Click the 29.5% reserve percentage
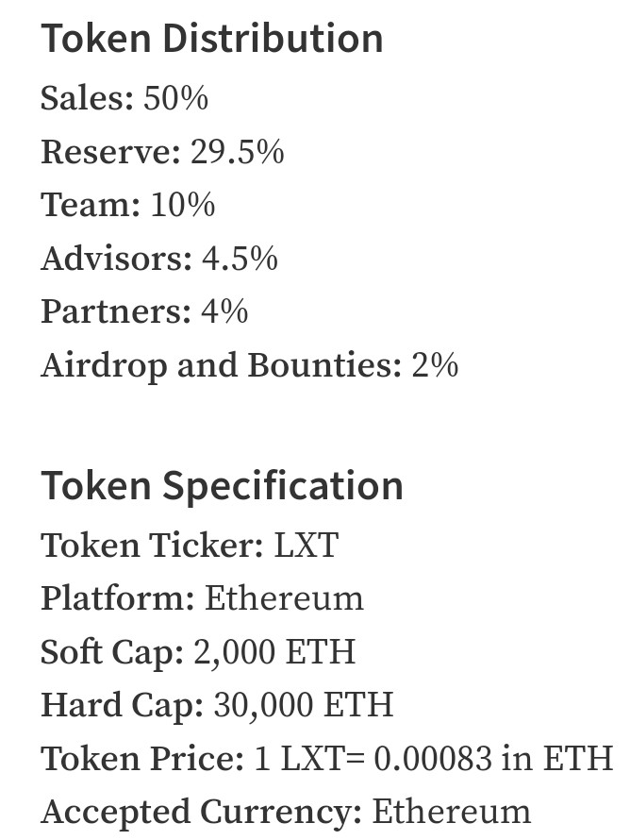The height and width of the screenshot is (840, 630). point(237,152)
